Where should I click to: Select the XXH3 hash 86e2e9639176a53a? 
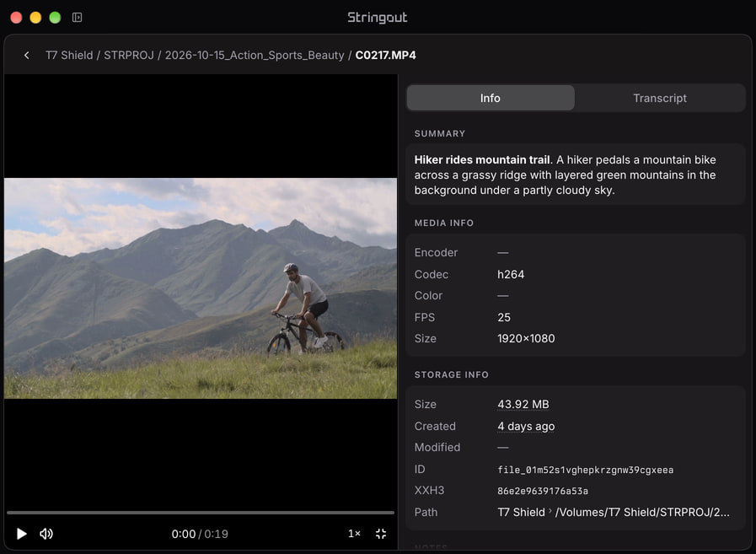pyautogui.click(x=543, y=491)
